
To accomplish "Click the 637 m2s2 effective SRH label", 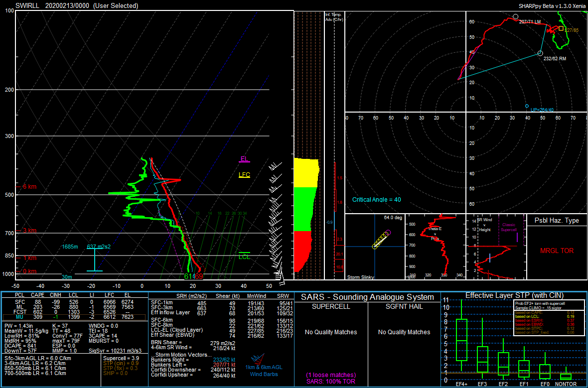I will (99, 247).
